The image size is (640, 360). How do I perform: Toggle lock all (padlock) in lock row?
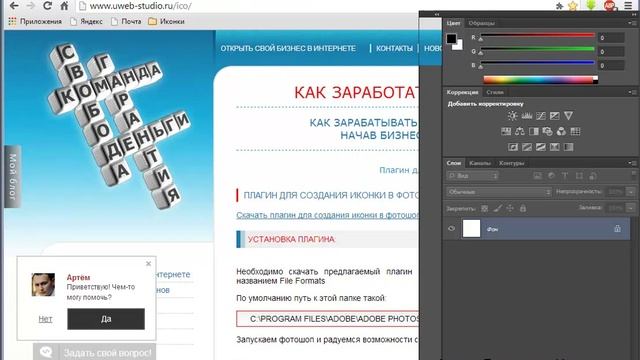pos(523,209)
